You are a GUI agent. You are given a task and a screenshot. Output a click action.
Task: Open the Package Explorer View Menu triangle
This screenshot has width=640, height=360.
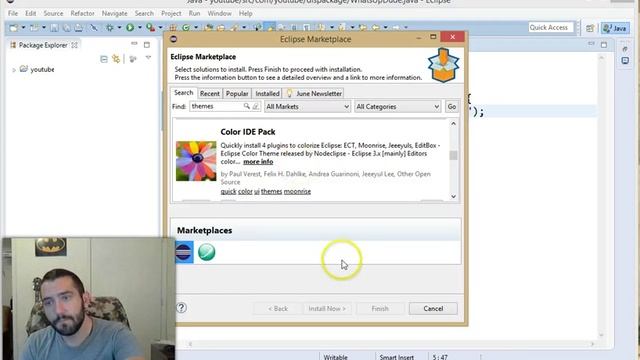(148, 58)
